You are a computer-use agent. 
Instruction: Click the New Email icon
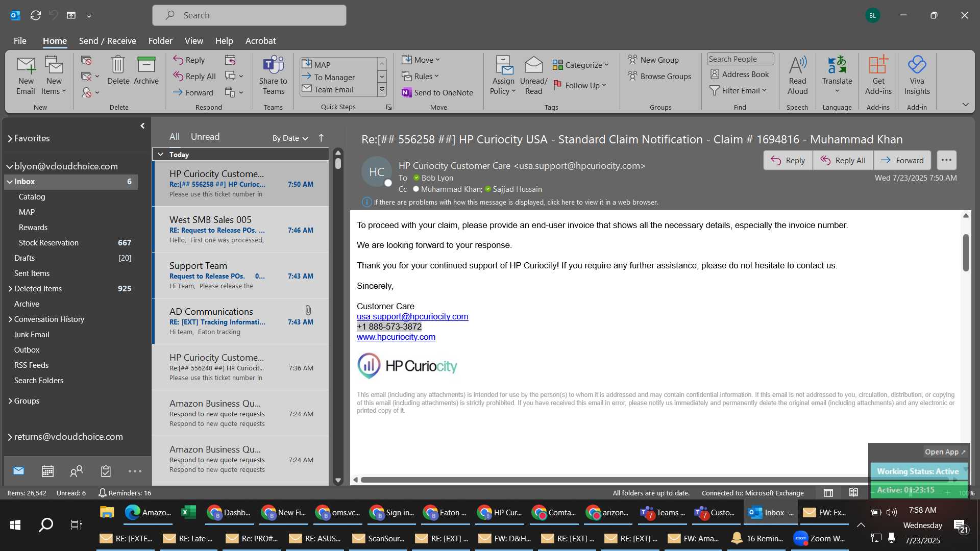coord(26,76)
